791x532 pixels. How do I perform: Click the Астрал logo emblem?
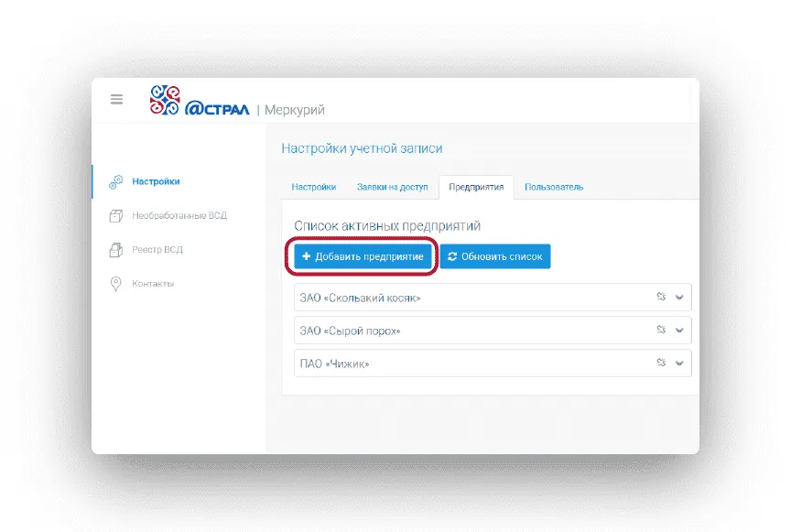coord(165,100)
